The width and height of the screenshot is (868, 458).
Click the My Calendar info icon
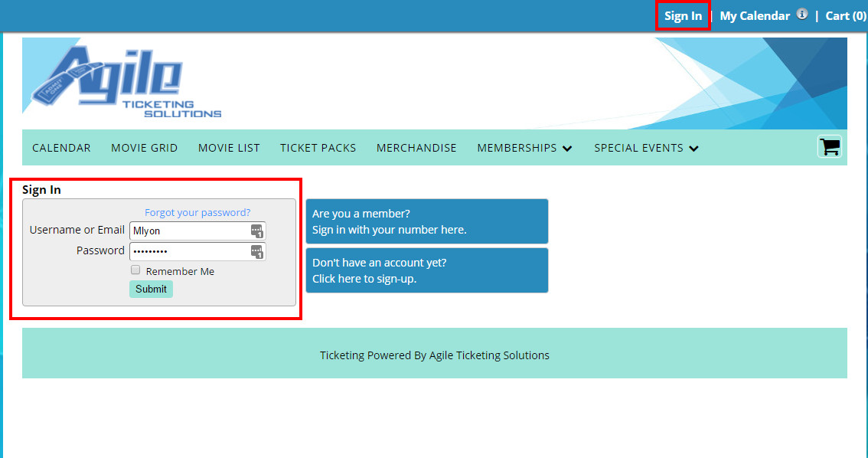click(801, 14)
